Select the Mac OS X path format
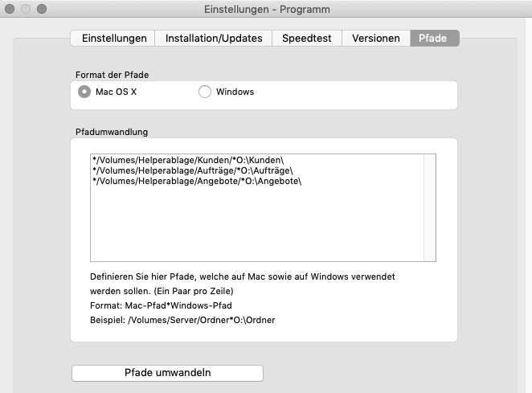Viewport: 532px width, 393px height. 84,92
